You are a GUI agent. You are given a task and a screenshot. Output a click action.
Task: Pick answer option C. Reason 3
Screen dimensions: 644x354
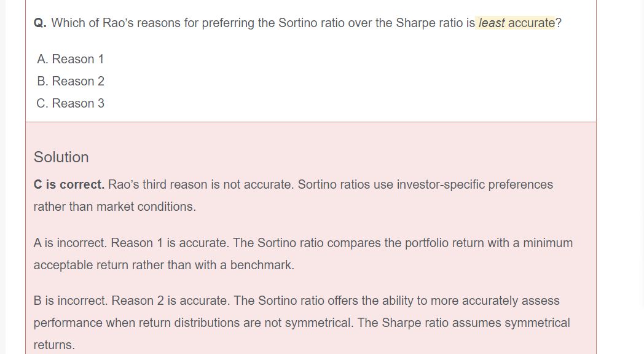(71, 103)
